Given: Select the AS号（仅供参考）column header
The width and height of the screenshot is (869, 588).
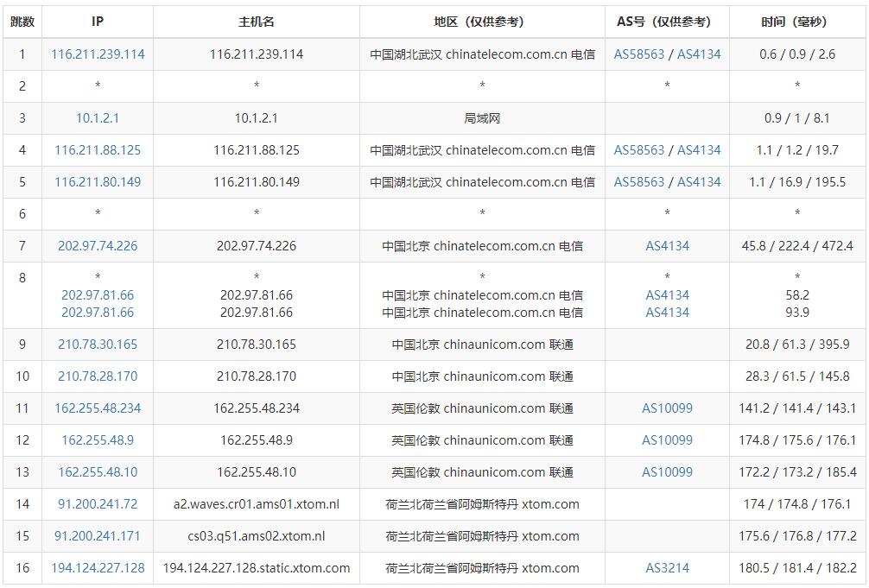Looking at the screenshot, I should [667, 22].
